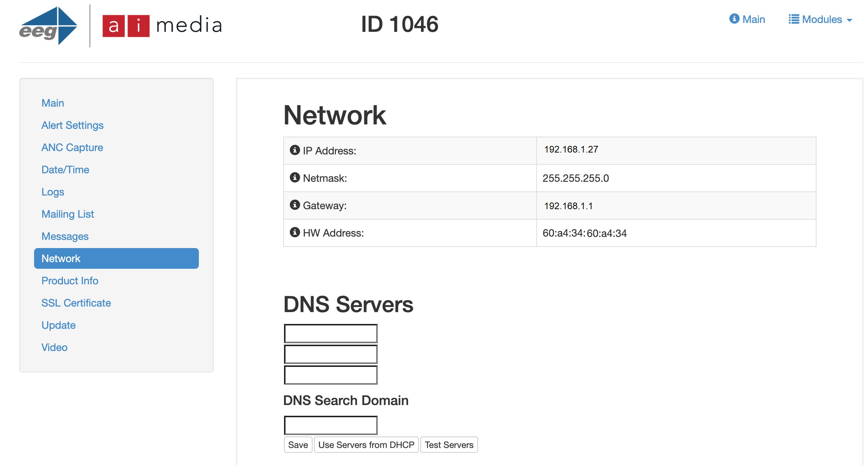Click the Save button
This screenshot has height=465, width=868.
[x=298, y=445]
